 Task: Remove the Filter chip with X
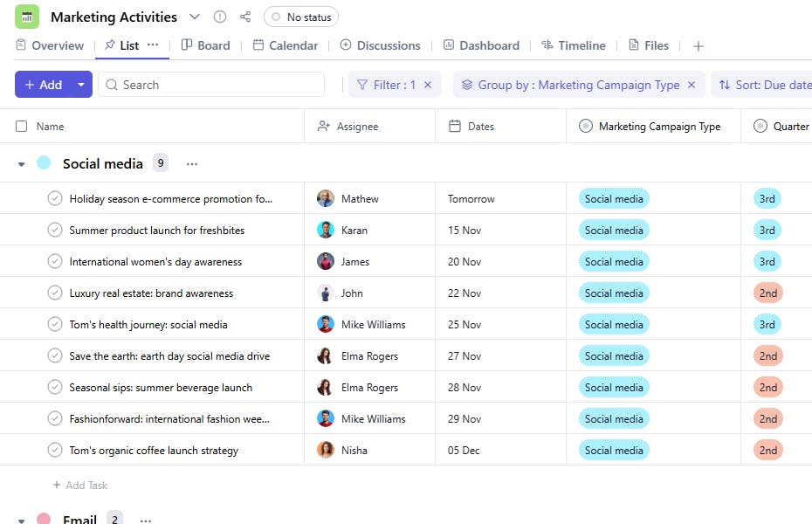click(x=428, y=85)
